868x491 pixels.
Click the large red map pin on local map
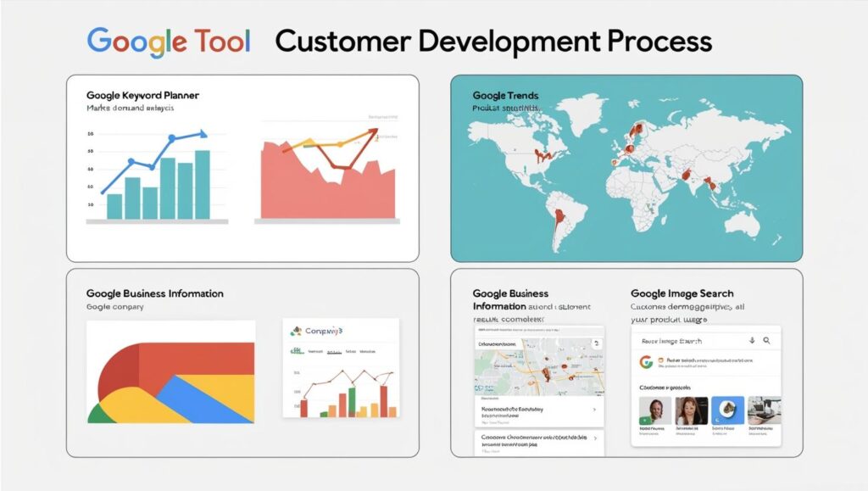547,374
